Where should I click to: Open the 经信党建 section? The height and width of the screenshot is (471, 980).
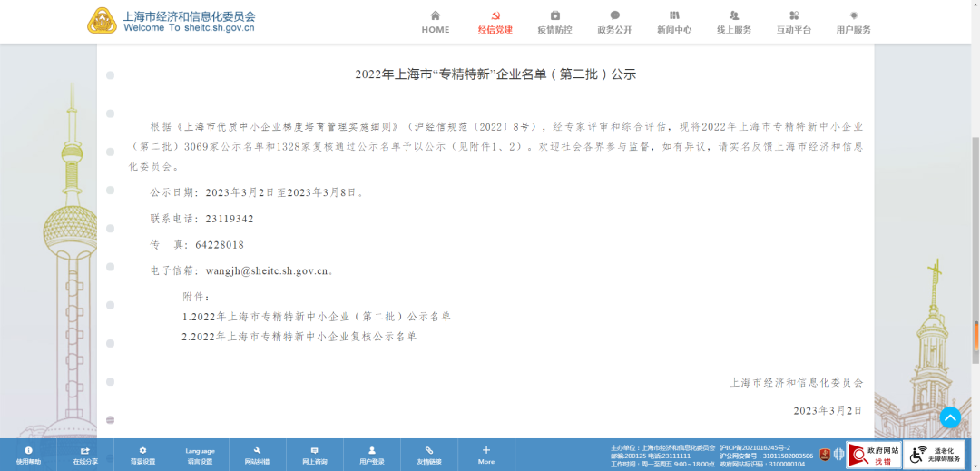(495, 23)
